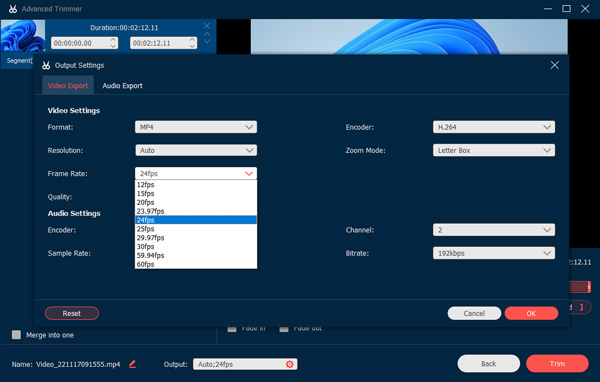Choose 15fps from the frame rate list
The height and width of the screenshot is (382, 600).
point(196,193)
